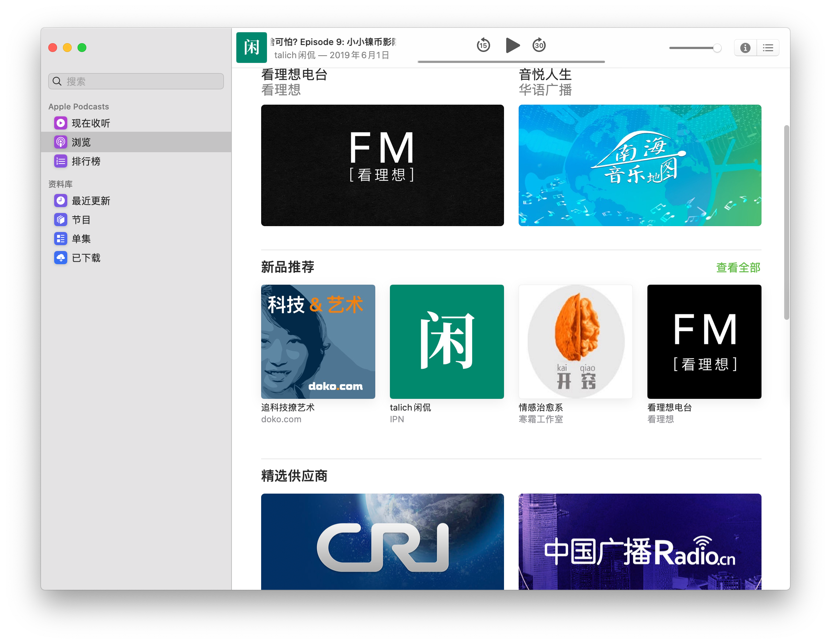The height and width of the screenshot is (644, 831).
Task: Show the Up Next queue list
Action: [x=768, y=48]
